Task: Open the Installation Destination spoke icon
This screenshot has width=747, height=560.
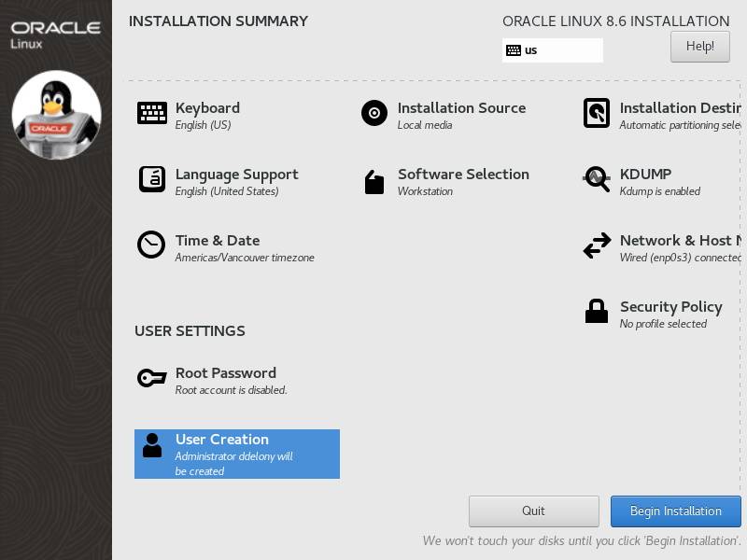Action: click(596, 113)
